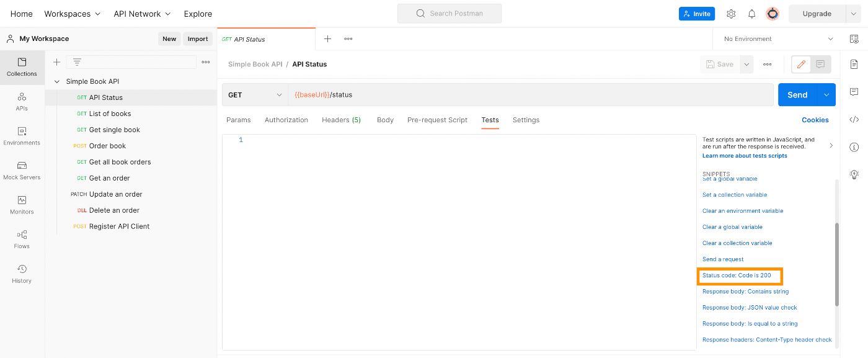868x358 pixels.
Task: Open collections panel three-dot options
Action: [x=206, y=62]
